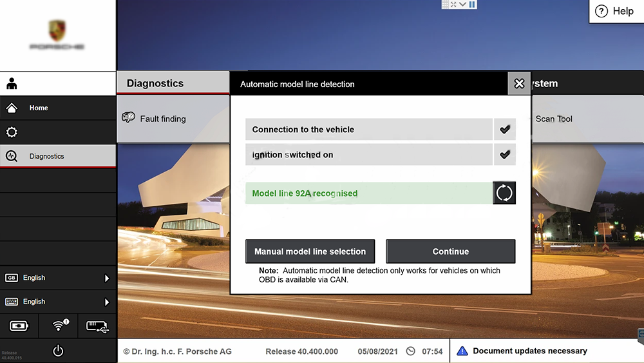Click the Help question mark icon
The width and height of the screenshot is (644, 363).
(x=601, y=11)
